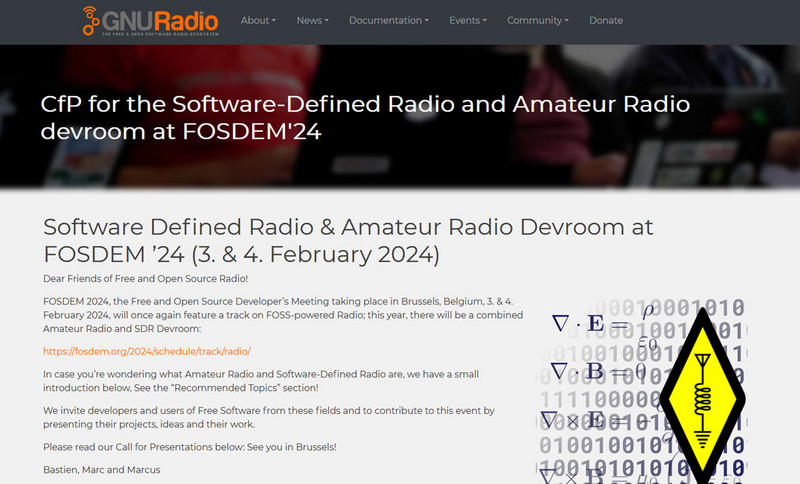Open the fosdem.org 2024 radio track link
Screen dimensions: 800x484
pyautogui.click(x=147, y=351)
